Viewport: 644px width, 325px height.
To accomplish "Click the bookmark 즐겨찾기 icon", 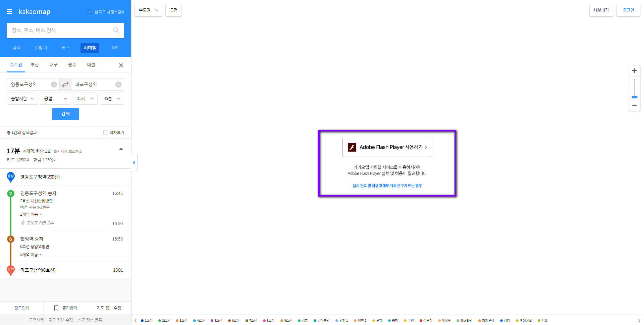I will tap(56, 308).
